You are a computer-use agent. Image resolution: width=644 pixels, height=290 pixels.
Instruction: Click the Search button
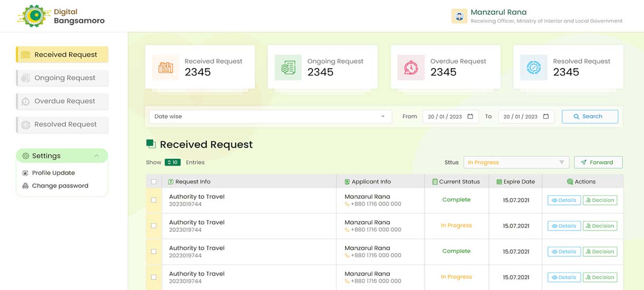(x=590, y=117)
